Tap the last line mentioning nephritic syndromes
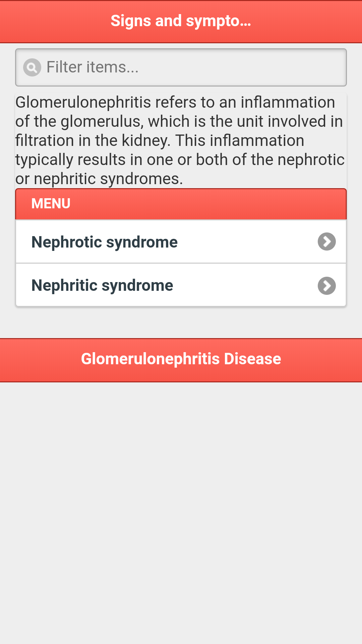 [99, 179]
